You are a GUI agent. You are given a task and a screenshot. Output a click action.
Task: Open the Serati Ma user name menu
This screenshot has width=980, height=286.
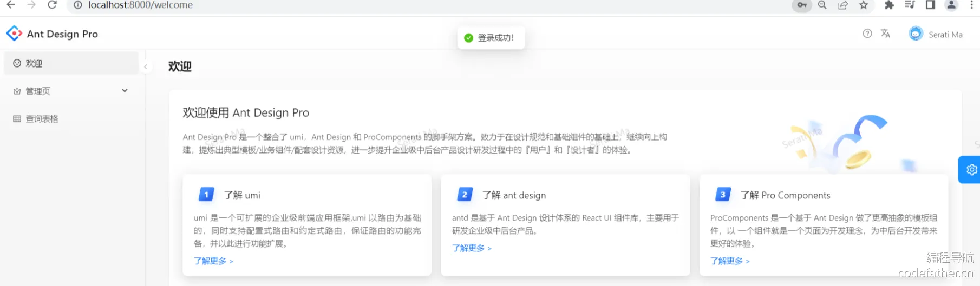click(945, 35)
